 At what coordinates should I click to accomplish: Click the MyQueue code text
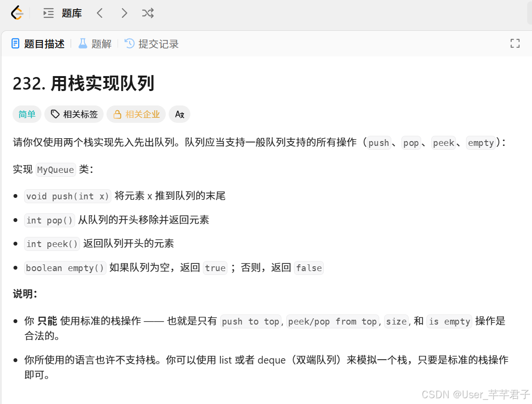55,169
